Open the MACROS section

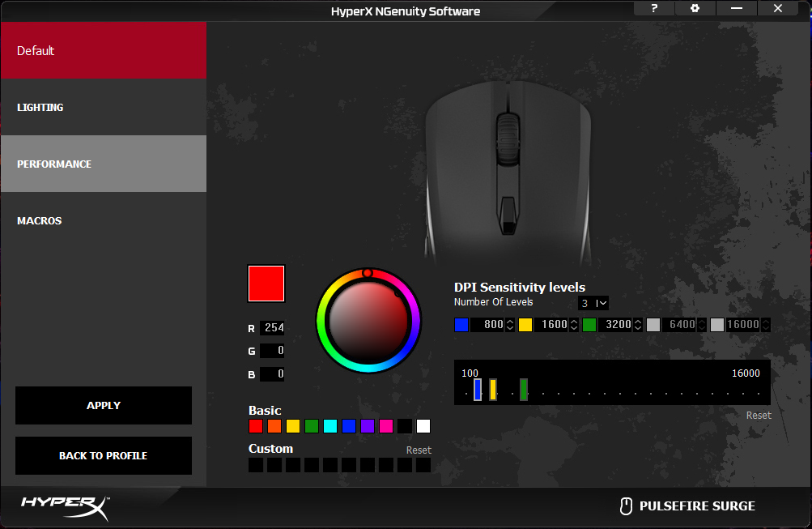coord(104,220)
